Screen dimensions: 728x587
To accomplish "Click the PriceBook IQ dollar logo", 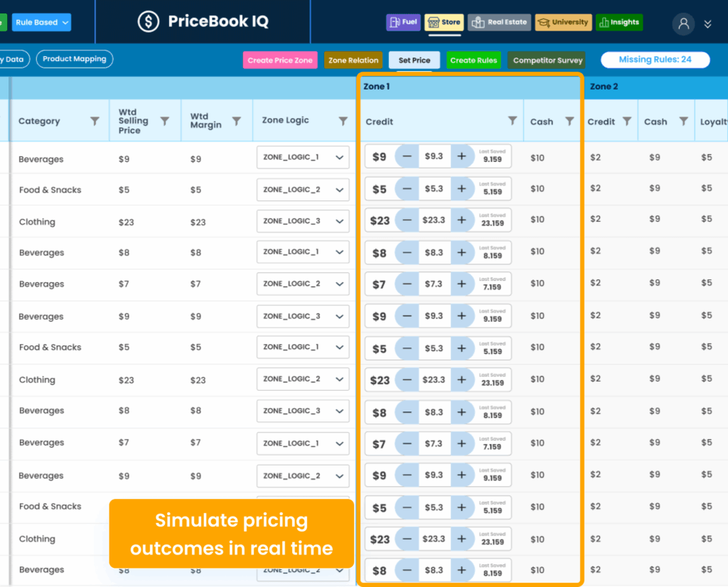I will point(148,22).
